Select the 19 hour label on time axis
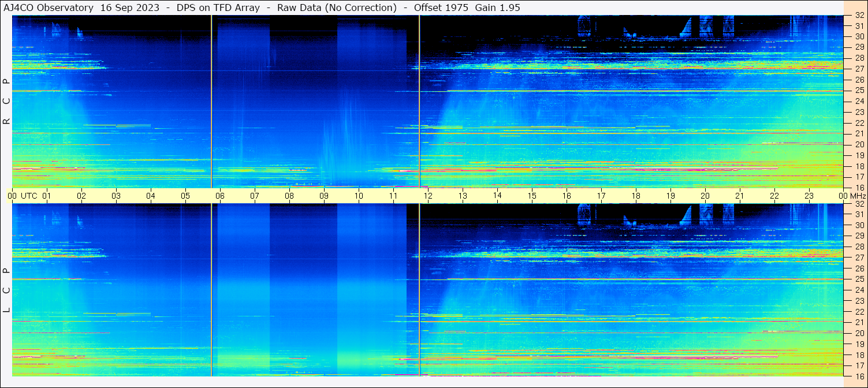This screenshot has height=388, width=868. click(x=670, y=196)
